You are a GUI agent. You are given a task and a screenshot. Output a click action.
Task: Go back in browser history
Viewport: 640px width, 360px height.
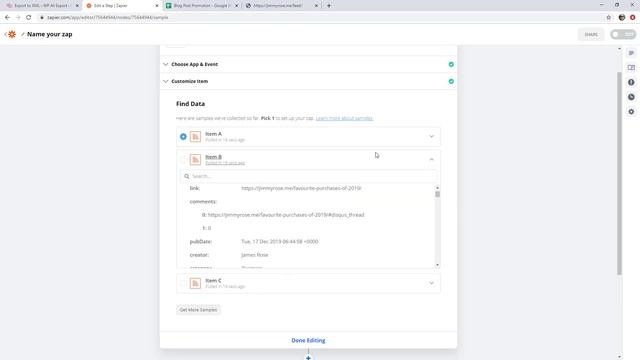pyautogui.click(x=7, y=18)
